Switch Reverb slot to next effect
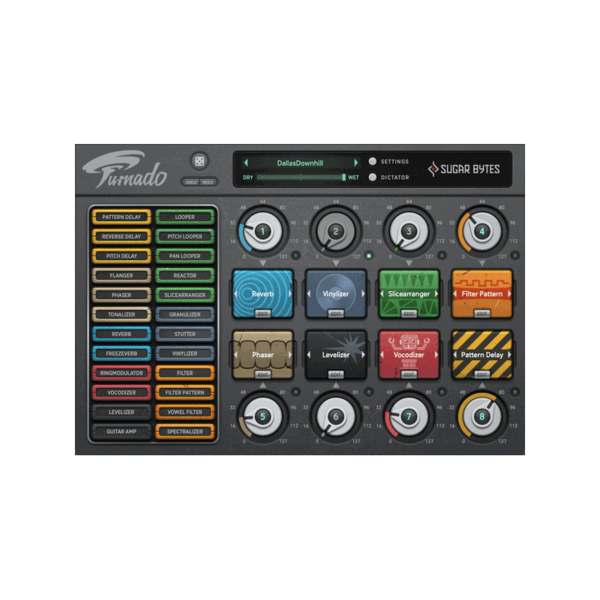 click(290, 294)
